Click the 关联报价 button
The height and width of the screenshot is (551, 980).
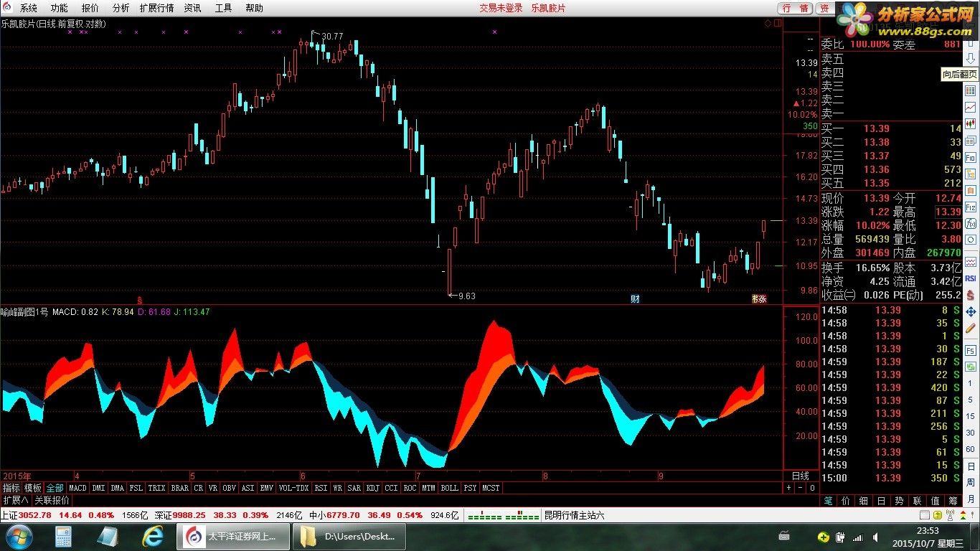coord(52,500)
